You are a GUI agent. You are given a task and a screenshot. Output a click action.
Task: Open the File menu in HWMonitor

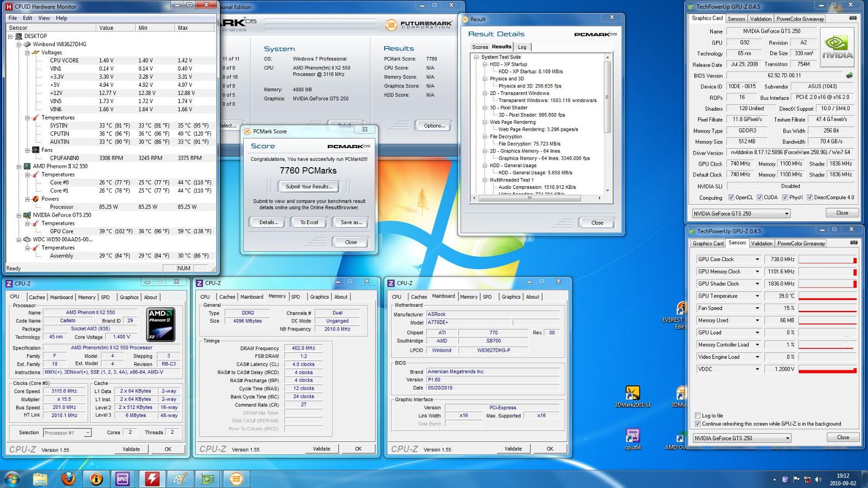pyautogui.click(x=12, y=18)
